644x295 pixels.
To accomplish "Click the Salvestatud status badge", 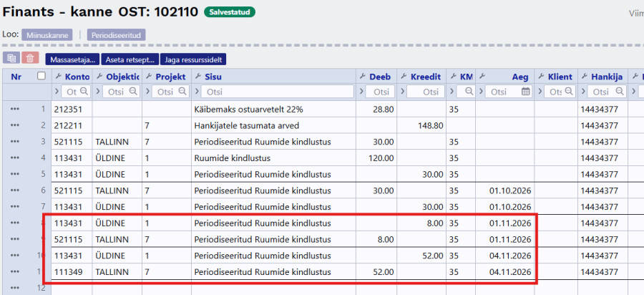I will [230, 12].
